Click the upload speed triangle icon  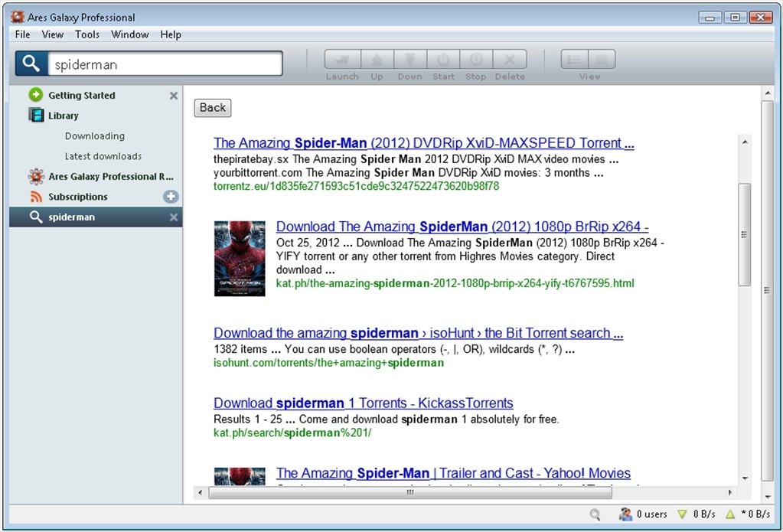(730, 514)
